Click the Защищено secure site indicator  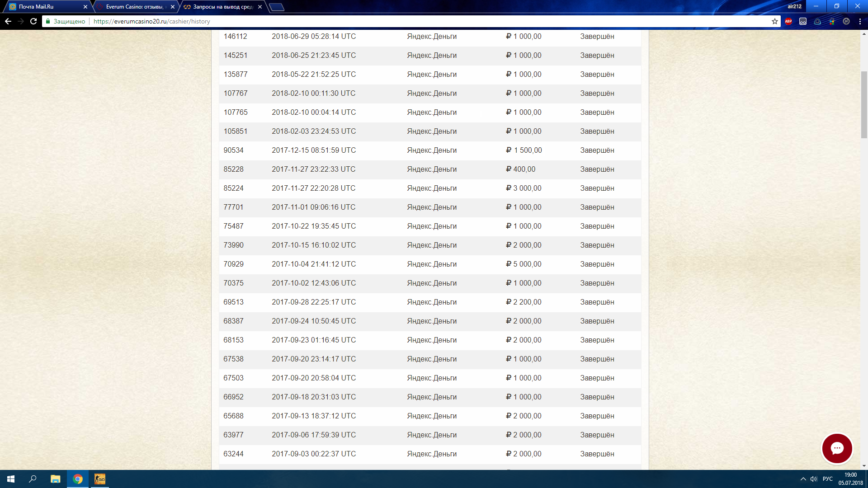tap(66, 21)
